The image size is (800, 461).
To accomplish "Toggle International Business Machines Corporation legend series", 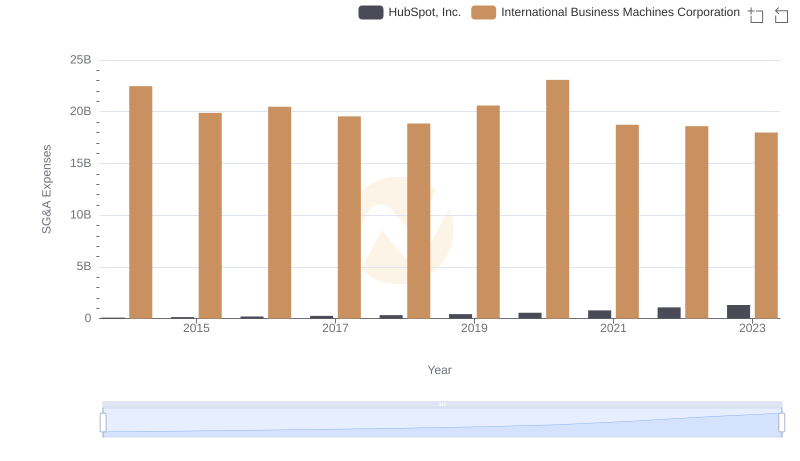I will click(605, 12).
